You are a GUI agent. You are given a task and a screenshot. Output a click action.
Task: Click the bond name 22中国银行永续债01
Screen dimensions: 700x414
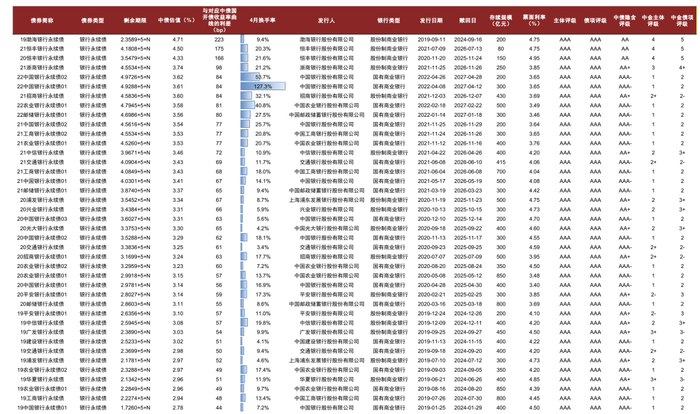42,87
